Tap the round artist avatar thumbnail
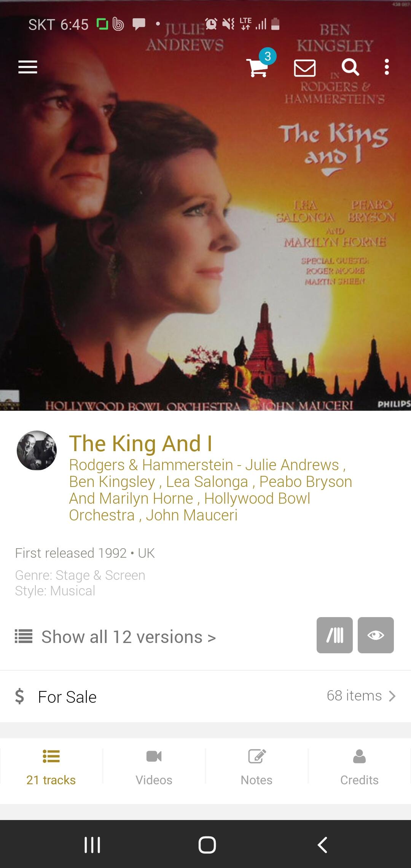This screenshot has height=868, width=411. click(37, 450)
